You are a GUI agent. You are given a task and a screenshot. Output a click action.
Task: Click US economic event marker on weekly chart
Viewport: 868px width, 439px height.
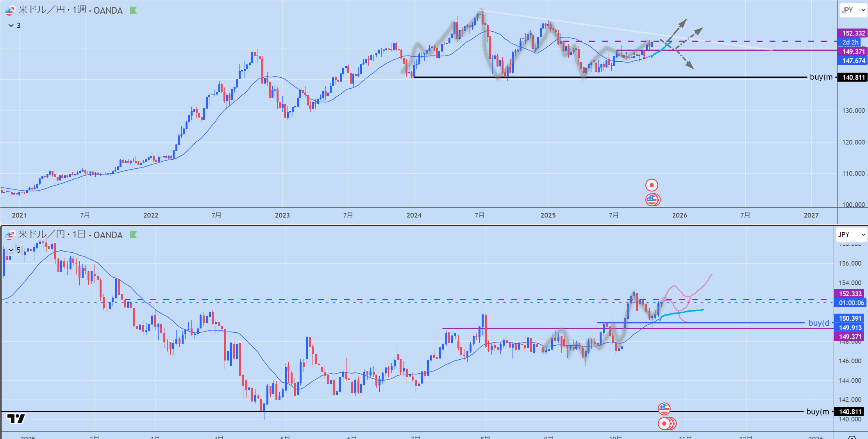(x=652, y=200)
